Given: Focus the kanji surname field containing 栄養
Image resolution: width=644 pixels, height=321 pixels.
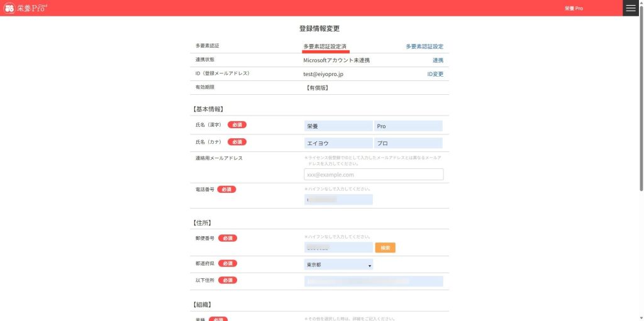Looking at the screenshot, I should point(338,126).
